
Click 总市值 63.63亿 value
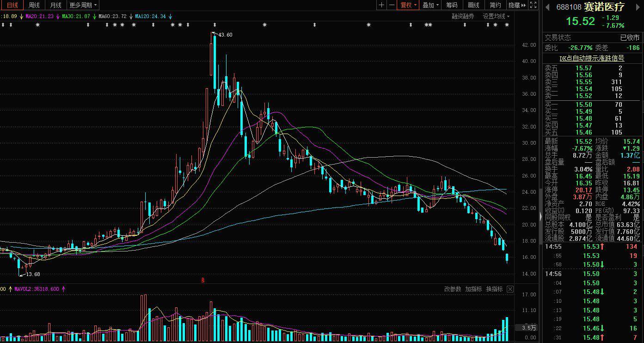pos(628,225)
